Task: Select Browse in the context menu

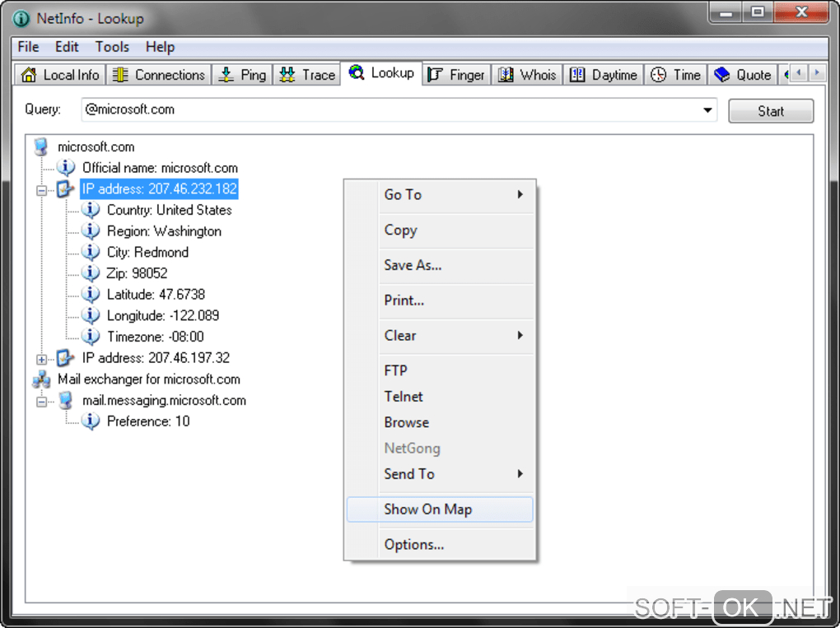Action: [x=440, y=422]
